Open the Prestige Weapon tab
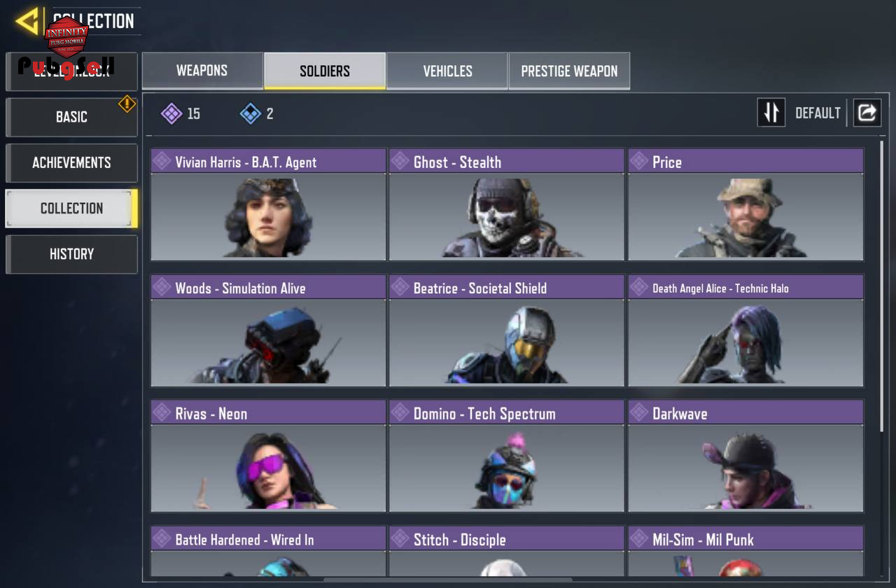Viewport: 896px width, 588px height. [569, 71]
